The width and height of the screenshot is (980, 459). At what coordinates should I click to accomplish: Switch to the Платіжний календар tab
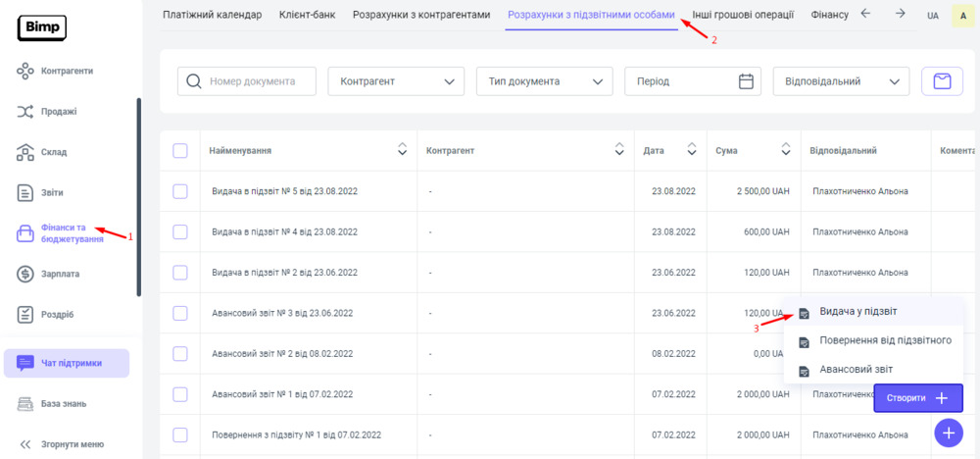213,15
